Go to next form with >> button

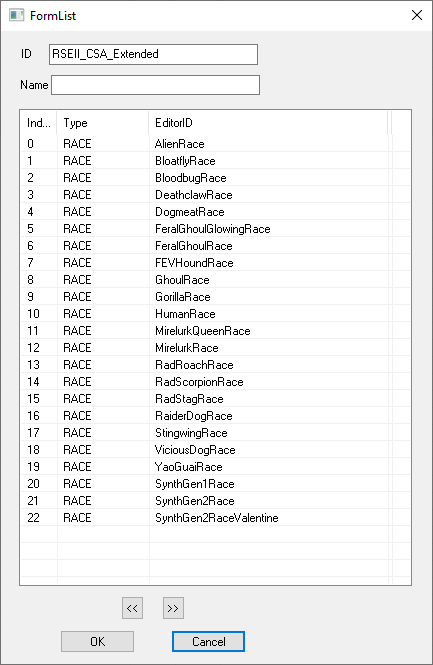tap(173, 608)
